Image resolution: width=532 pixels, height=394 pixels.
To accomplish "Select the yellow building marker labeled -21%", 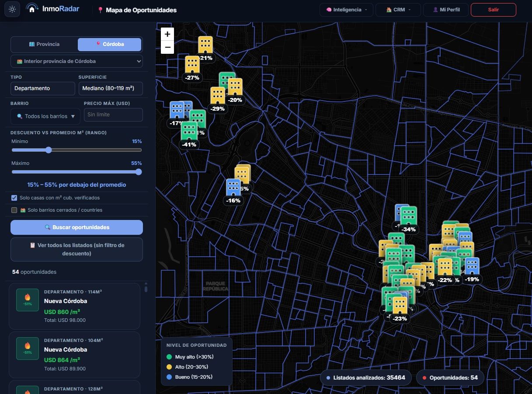I will click(205, 45).
